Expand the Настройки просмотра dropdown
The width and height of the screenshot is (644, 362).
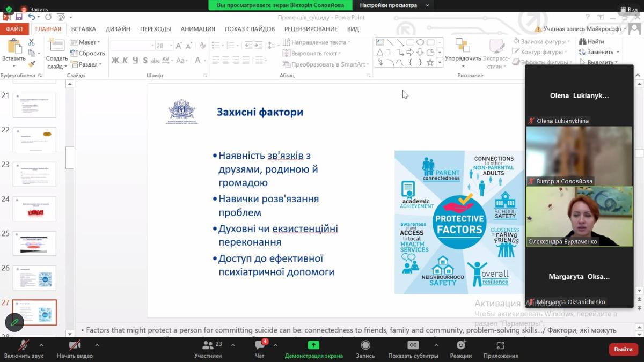point(396,5)
